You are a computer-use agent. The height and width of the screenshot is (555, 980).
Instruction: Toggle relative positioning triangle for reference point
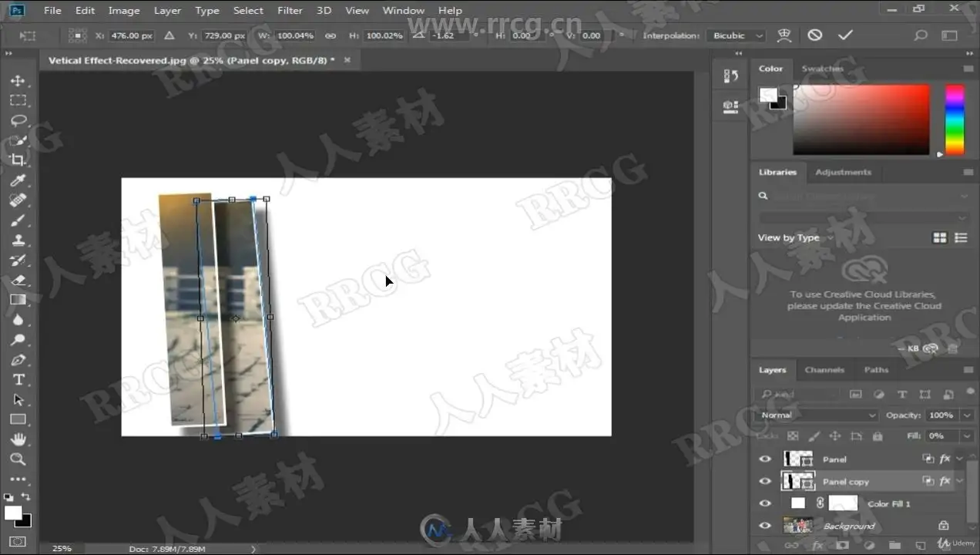pos(169,35)
